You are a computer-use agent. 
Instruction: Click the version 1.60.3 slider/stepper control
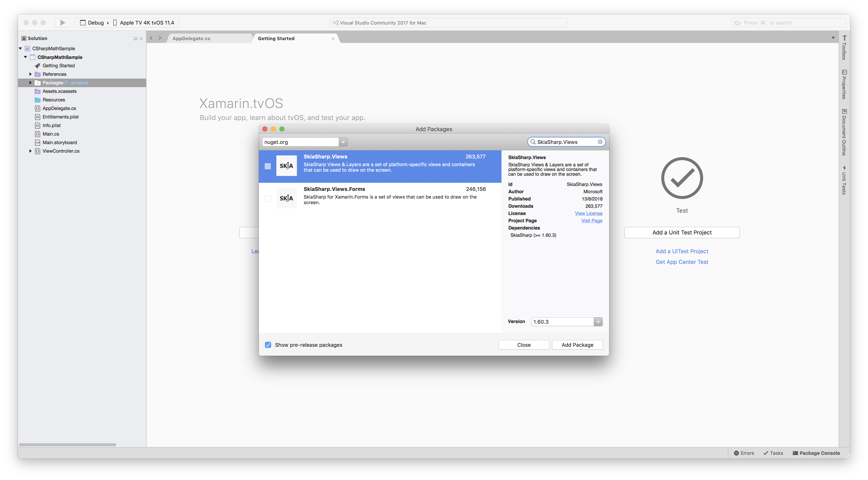tap(598, 322)
